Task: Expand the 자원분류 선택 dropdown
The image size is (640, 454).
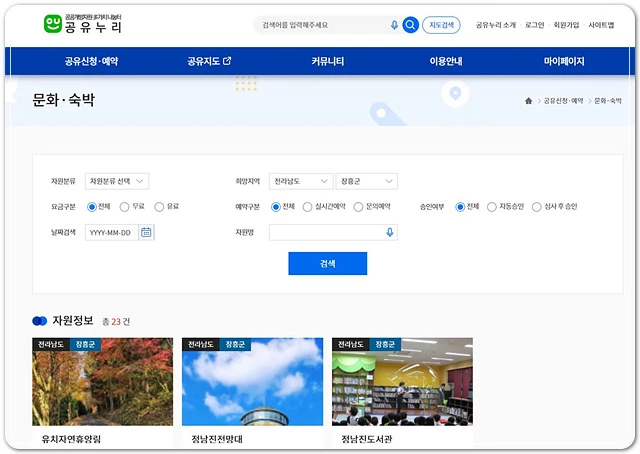Action: 117,181
